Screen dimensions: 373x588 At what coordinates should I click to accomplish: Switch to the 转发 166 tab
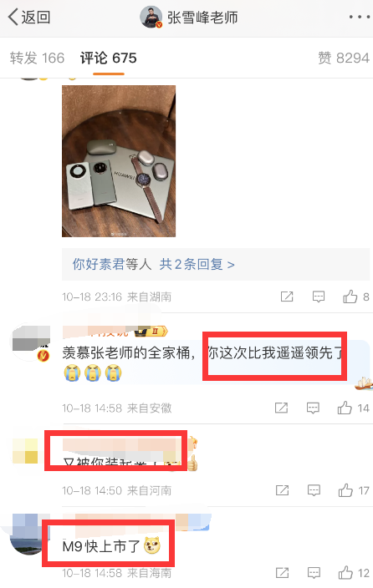click(37, 58)
